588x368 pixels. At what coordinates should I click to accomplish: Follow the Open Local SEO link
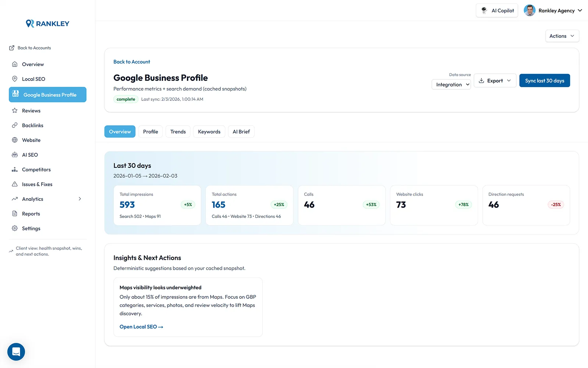click(x=141, y=326)
